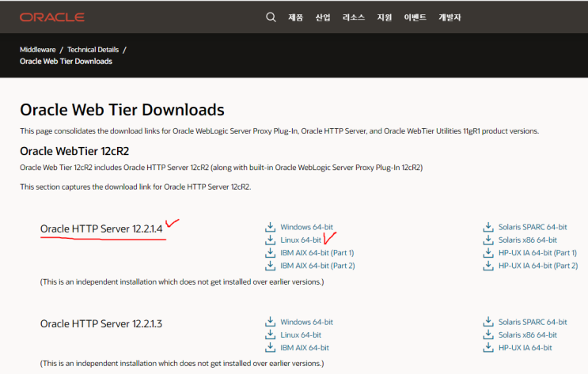Screen dimensions: 588x374
Task: Click download icon for HP-UX IA 64-bit (Part 2)
Action: coord(488,266)
